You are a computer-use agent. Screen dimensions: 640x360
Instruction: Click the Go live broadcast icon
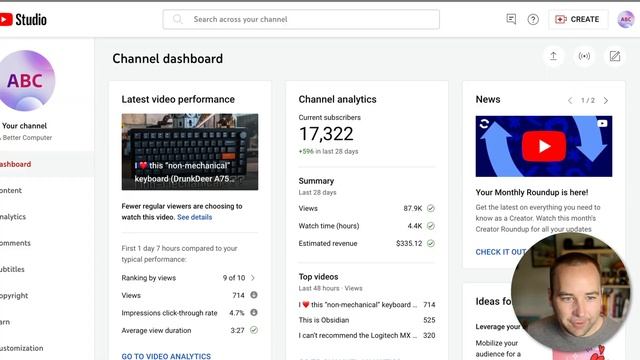[x=584, y=56]
